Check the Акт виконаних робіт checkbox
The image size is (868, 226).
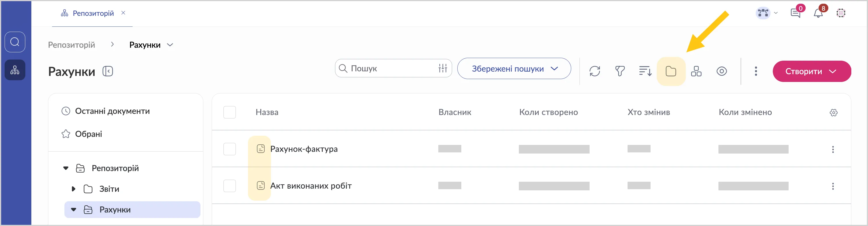(230, 186)
